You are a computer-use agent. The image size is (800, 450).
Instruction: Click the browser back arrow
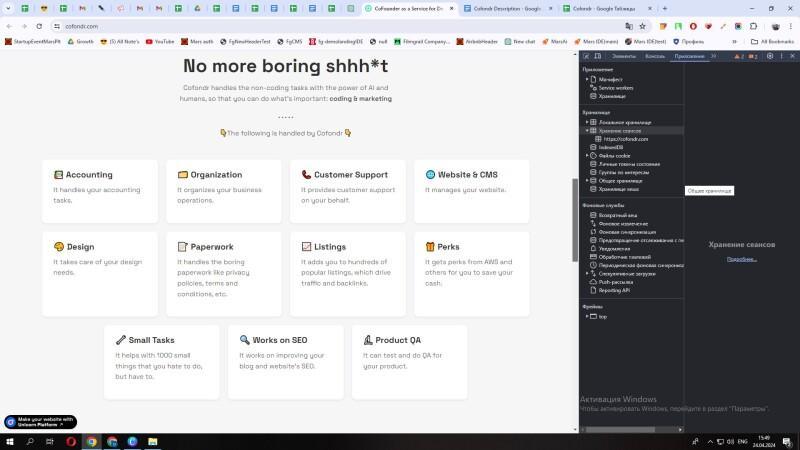pos(9,26)
